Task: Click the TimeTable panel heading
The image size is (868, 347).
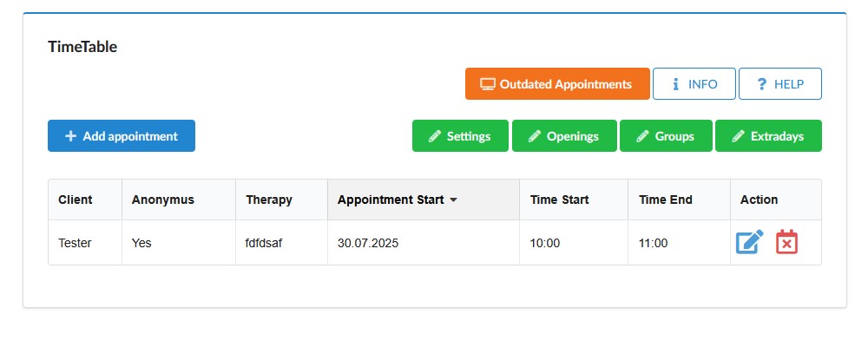Action: 82,47
